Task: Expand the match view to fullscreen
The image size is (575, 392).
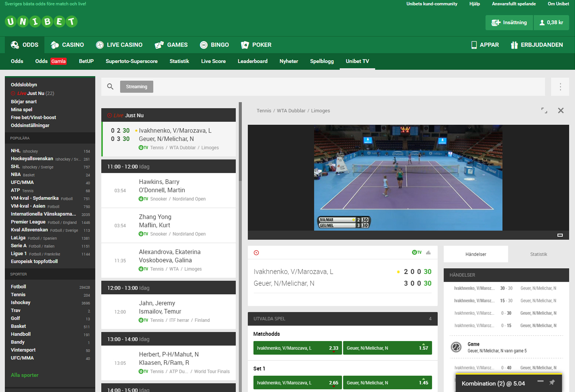Action: [x=544, y=110]
